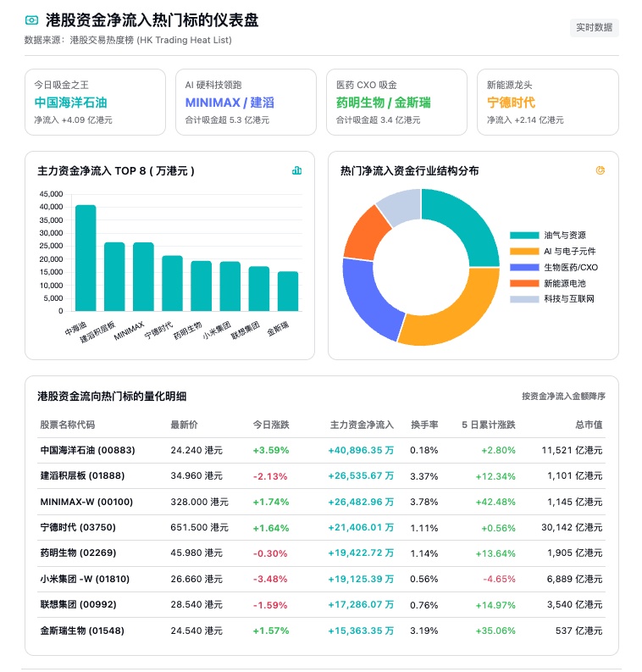This screenshot has height=672, width=642.
Task: Click the 28.540 港元 price cell
Action: point(196,605)
